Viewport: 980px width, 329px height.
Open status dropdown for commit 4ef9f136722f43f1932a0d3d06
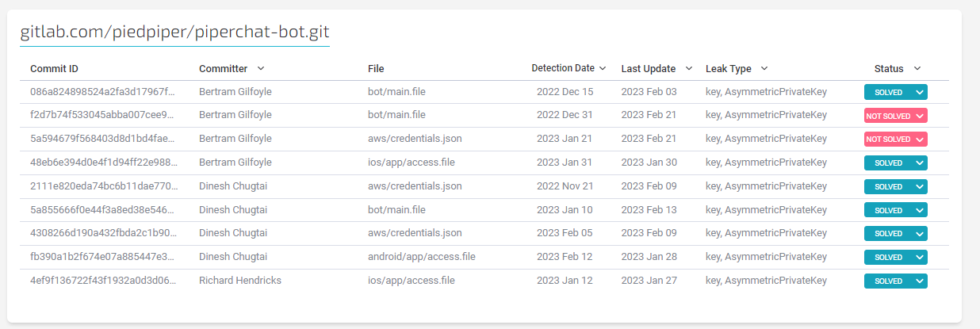(919, 281)
